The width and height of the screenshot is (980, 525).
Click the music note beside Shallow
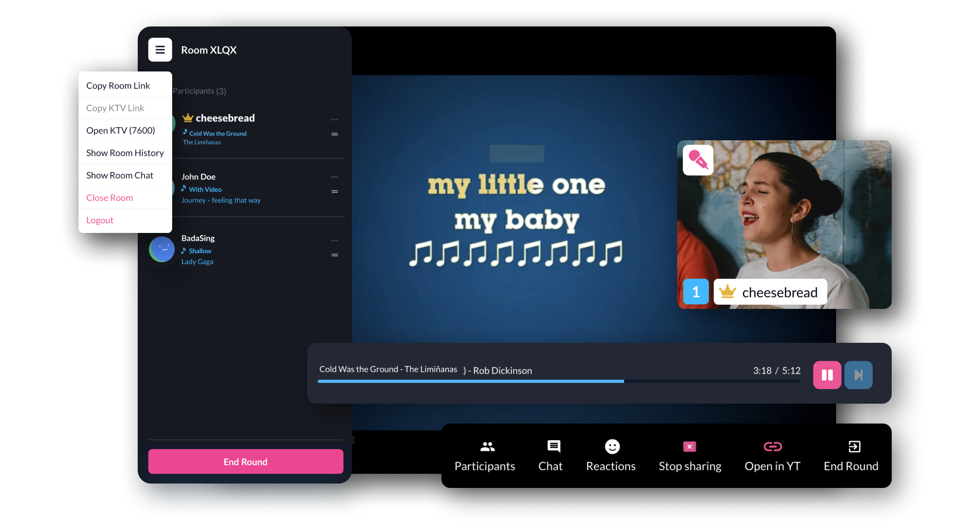coord(184,250)
